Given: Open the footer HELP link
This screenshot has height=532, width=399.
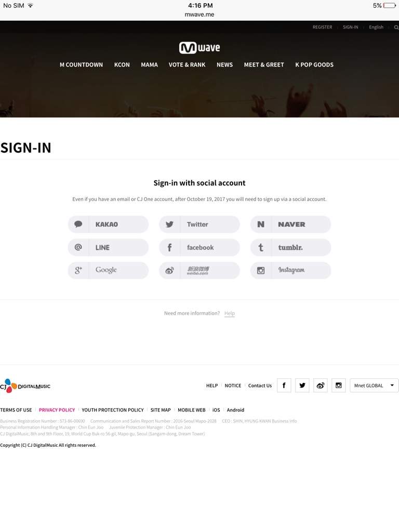Looking at the screenshot, I should click(x=212, y=386).
